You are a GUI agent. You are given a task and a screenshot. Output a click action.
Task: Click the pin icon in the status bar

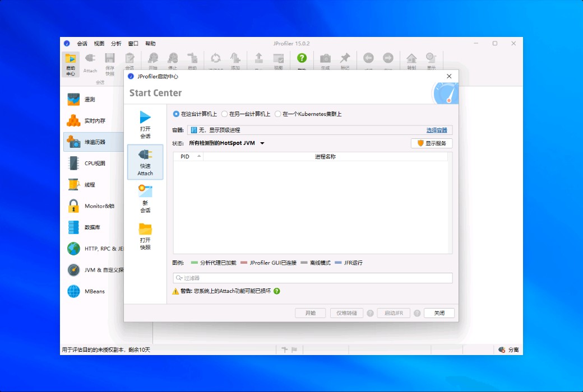coord(285,349)
